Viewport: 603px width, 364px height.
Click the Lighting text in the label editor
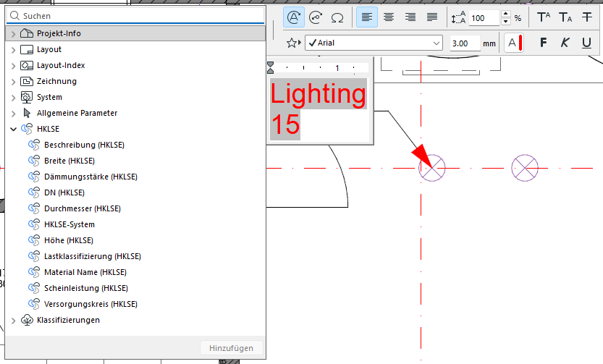tap(318, 94)
